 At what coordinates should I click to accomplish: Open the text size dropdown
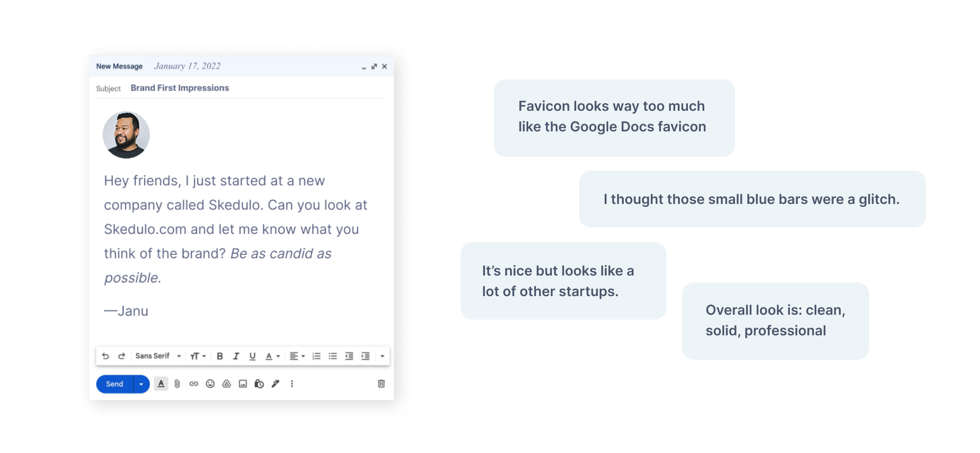point(198,356)
